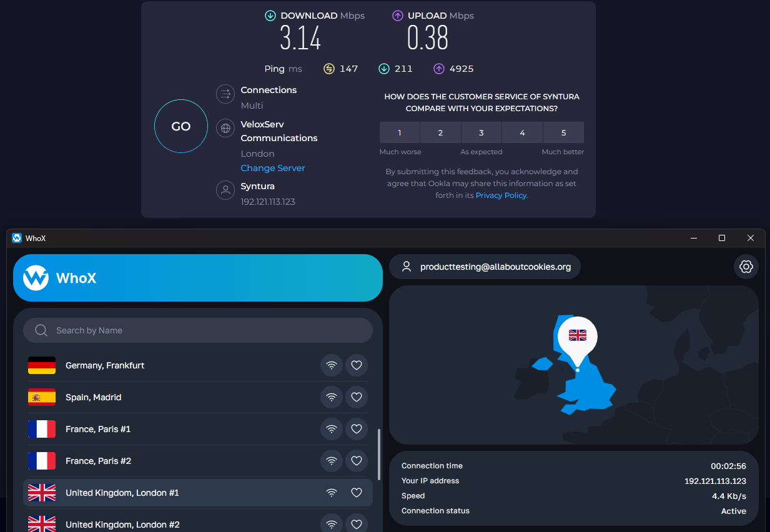The height and width of the screenshot is (532, 770).
Task: Click the Active connection status
Action: pyautogui.click(x=734, y=511)
